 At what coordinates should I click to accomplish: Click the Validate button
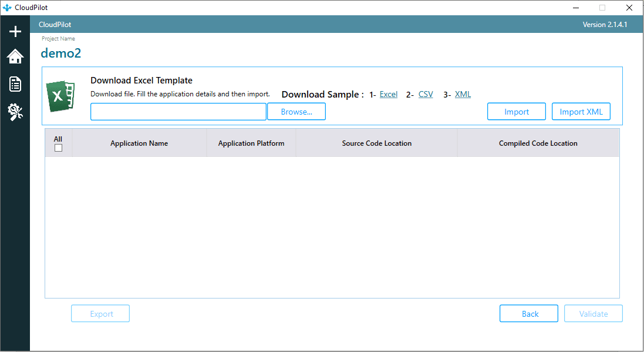[594, 313]
